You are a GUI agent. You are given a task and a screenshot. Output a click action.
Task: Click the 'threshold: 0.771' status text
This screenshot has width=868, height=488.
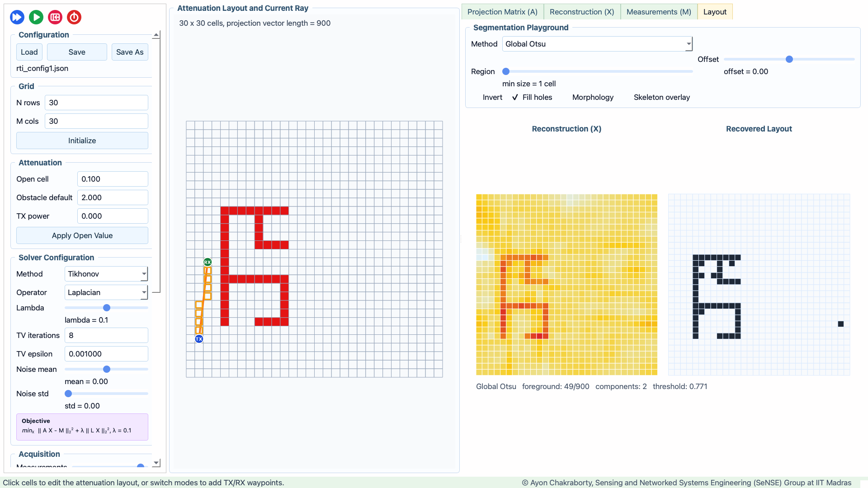(x=680, y=386)
